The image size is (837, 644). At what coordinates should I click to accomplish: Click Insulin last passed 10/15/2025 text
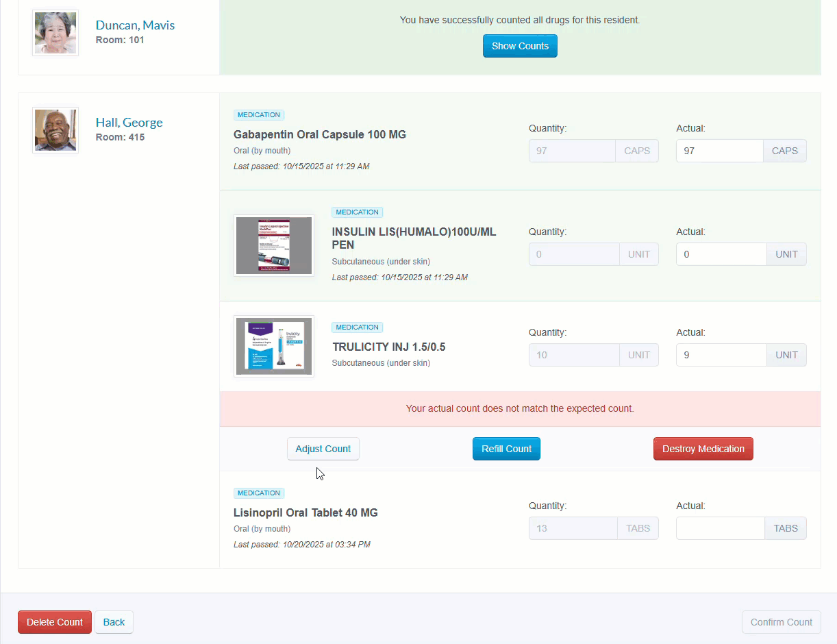point(400,277)
